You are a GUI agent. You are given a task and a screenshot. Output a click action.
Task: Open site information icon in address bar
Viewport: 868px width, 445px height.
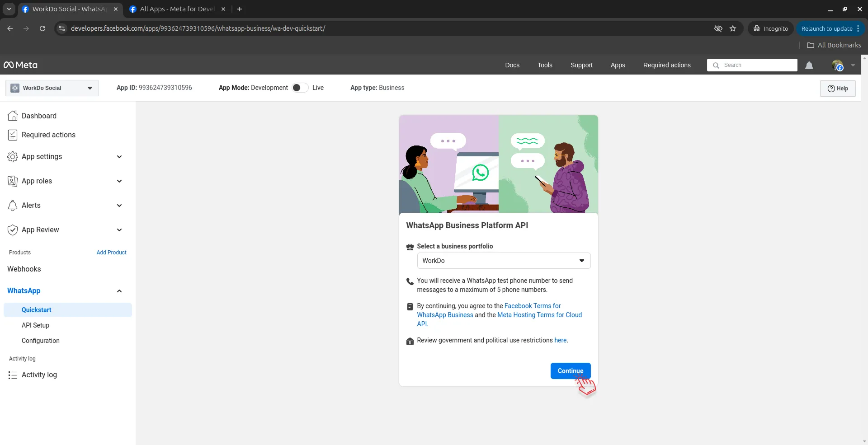click(62, 28)
